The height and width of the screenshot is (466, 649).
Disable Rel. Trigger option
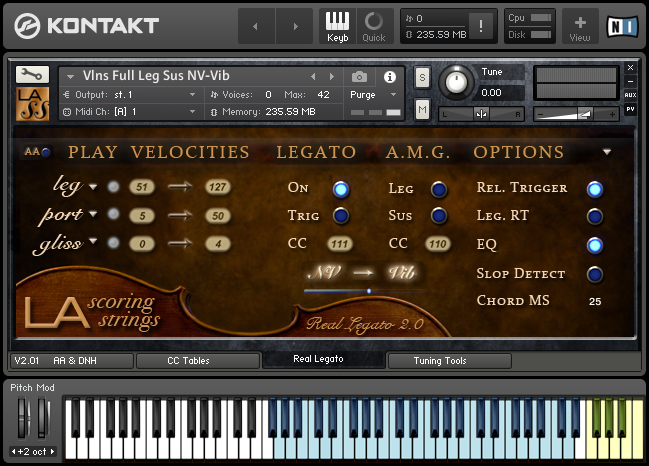[x=595, y=190]
